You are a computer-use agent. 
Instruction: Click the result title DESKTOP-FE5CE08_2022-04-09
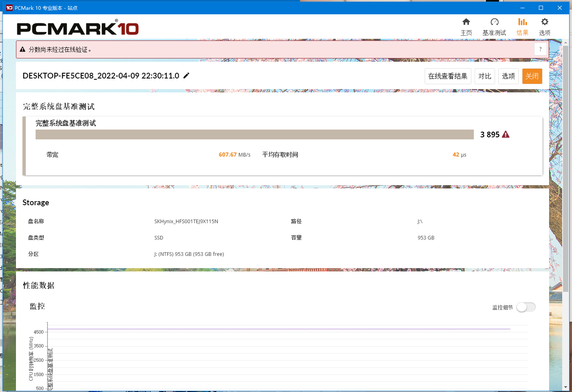101,76
